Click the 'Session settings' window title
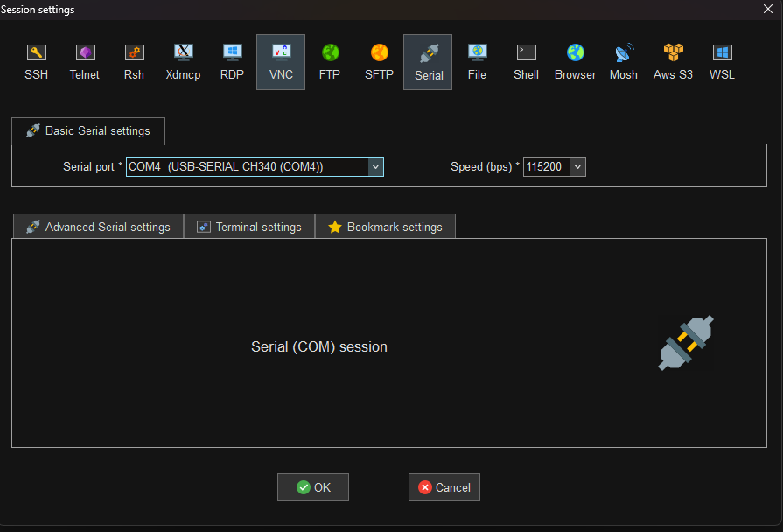This screenshot has height=532, width=783. pyautogui.click(x=38, y=10)
